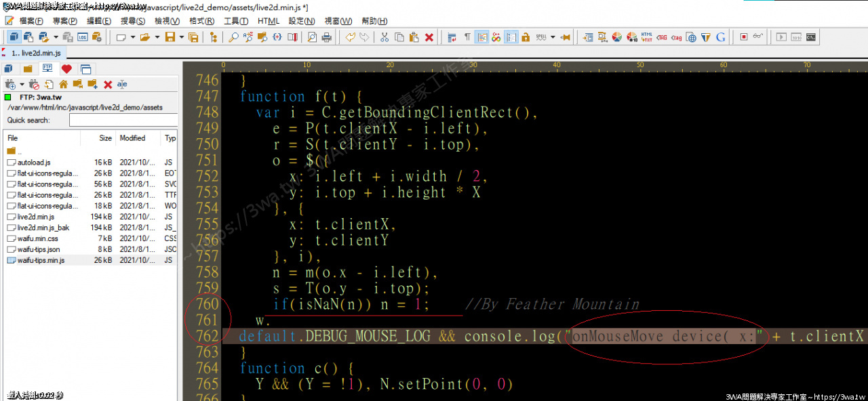Toggle show paragraph marks (¶)
Image resolution: width=868 pixels, height=401 pixels.
467,37
